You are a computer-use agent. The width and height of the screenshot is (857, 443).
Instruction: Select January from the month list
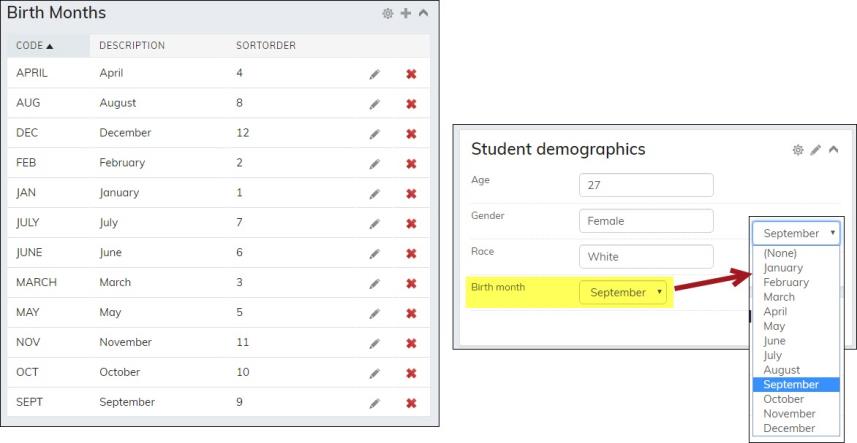coord(783,268)
